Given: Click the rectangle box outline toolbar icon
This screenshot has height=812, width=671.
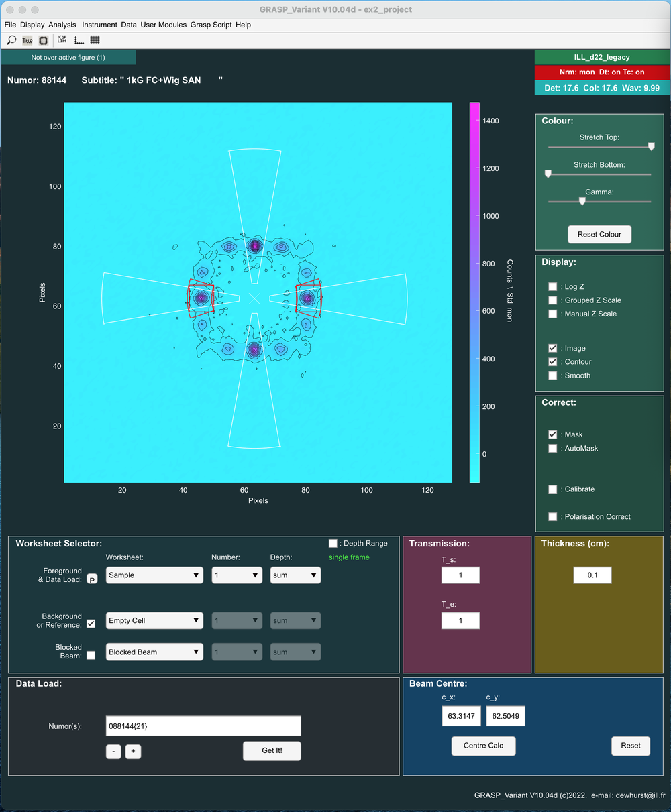Looking at the screenshot, I should (x=43, y=40).
